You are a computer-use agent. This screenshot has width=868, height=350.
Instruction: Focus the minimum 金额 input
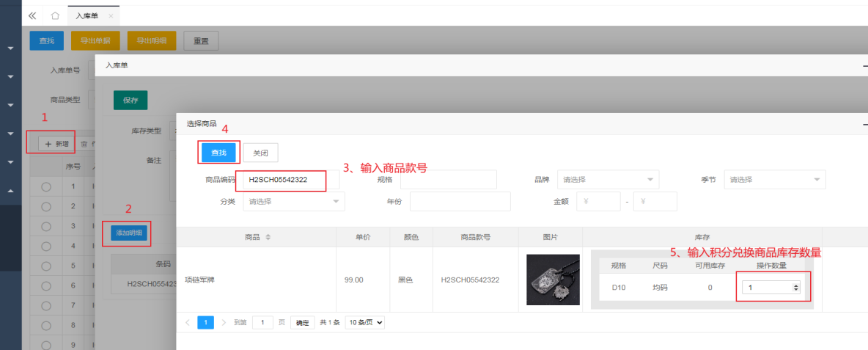599,202
